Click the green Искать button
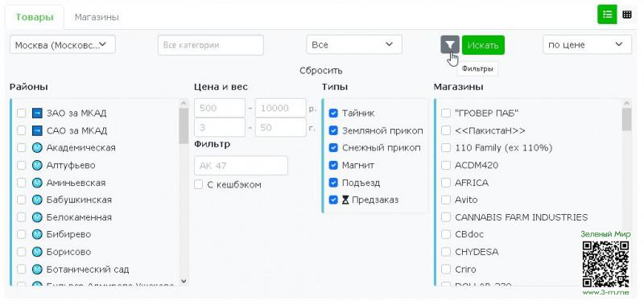Screen dimensions: 644x305 pos(483,45)
